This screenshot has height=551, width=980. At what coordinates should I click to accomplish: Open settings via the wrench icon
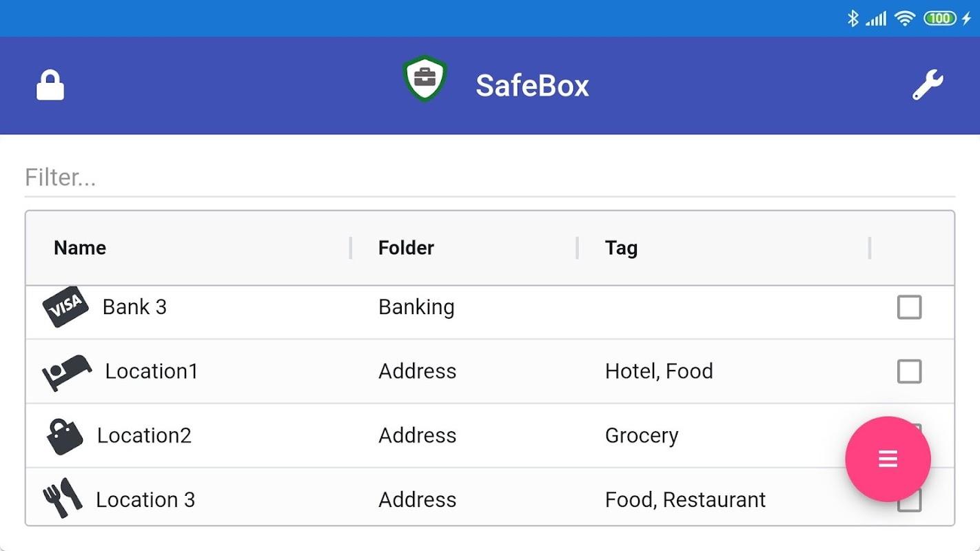(x=928, y=85)
